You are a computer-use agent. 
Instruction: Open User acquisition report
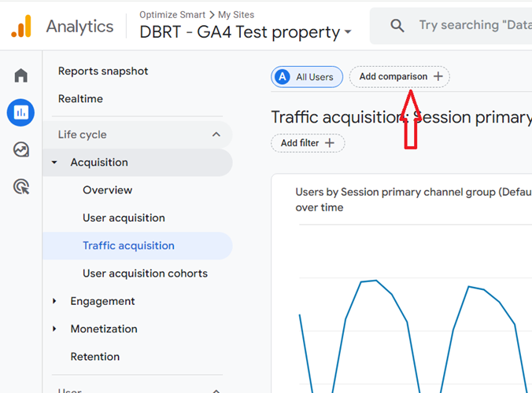(124, 218)
